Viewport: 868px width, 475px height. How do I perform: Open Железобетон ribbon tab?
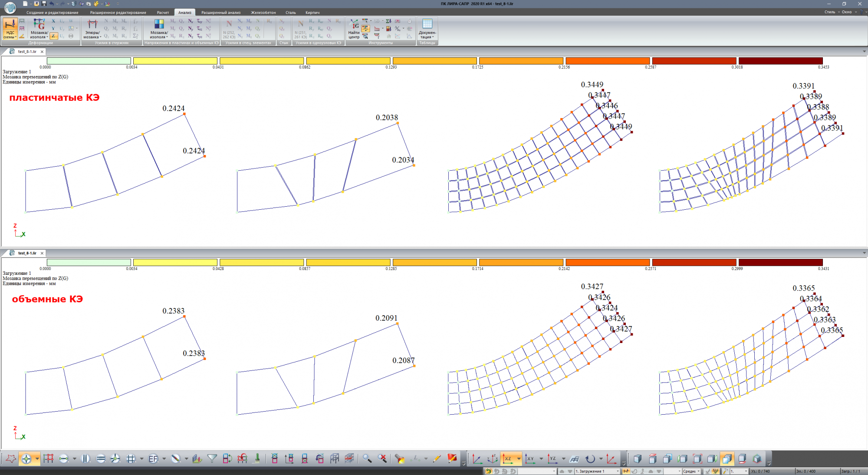[263, 13]
